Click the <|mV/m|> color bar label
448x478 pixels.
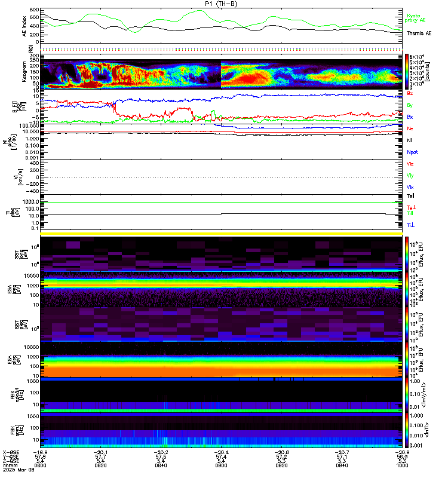tap(424, 395)
